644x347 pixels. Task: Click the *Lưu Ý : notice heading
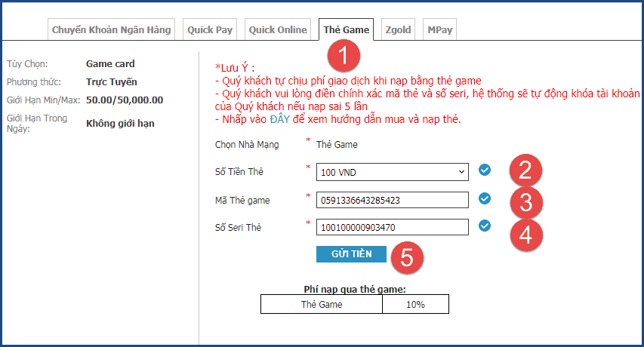coord(235,68)
